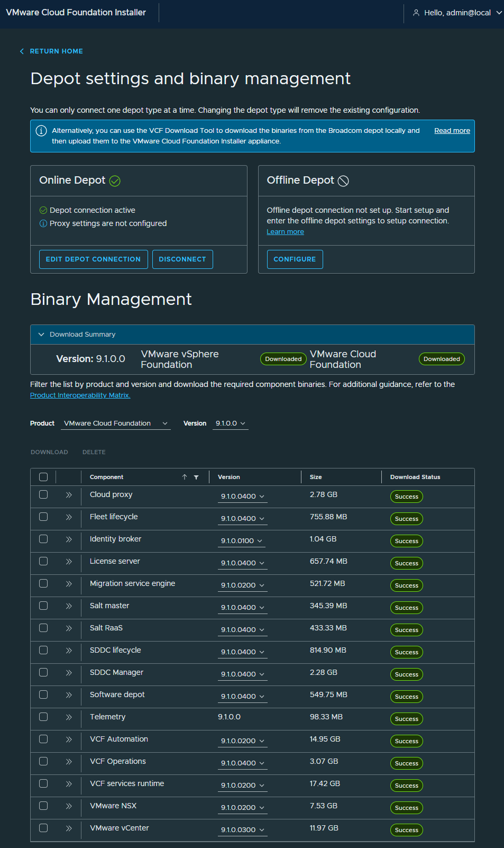Click the proxy settings info icon
Screen dimensions: 504x848
pyautogui.click(x=43, y=223)
